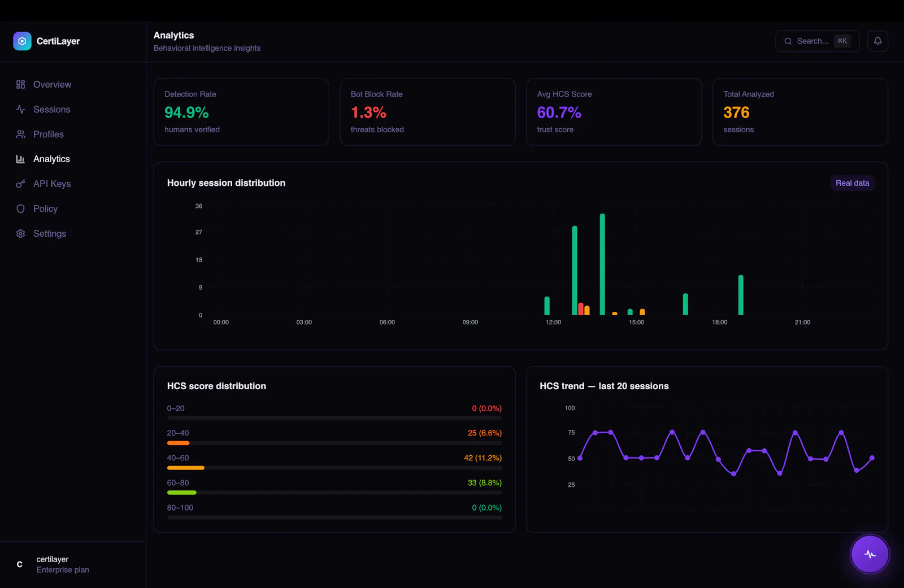
Task: Click the 20–40 orange progress bar
Action: (178, 443)
